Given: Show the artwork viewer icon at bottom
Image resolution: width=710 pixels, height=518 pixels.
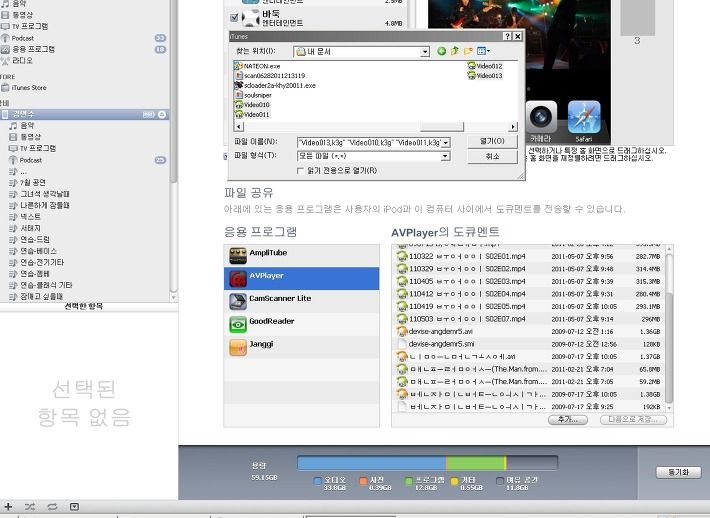Looking at the screenshot, I should [74, 507].
